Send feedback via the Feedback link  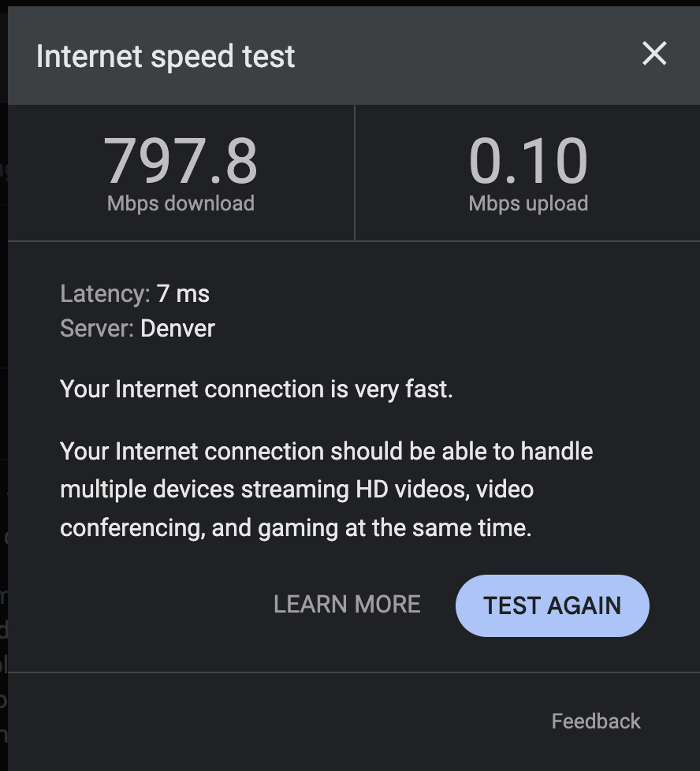point(595,721)
